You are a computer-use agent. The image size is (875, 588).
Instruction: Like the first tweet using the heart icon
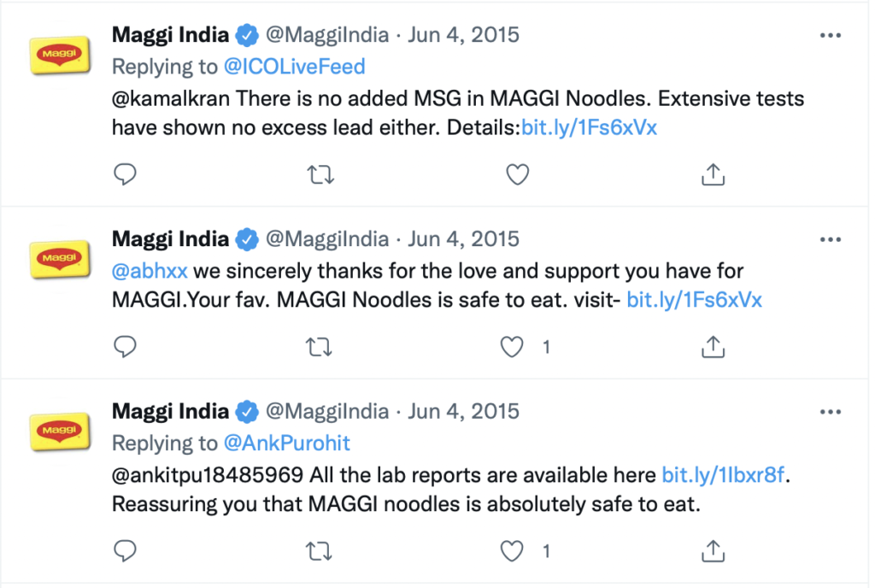(517, 173)
